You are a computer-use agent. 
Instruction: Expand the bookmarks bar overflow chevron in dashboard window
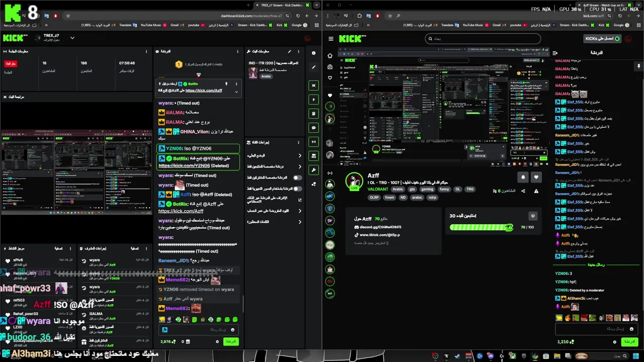[x=46, y=25]
